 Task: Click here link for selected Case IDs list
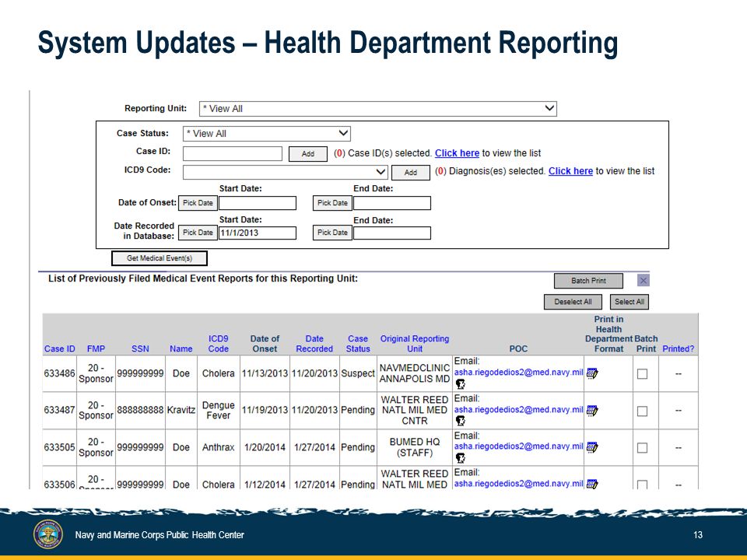(457, 153)
